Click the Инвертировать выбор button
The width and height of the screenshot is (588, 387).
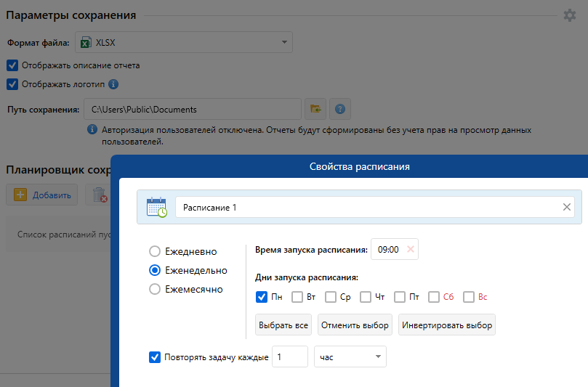[446, 325]
